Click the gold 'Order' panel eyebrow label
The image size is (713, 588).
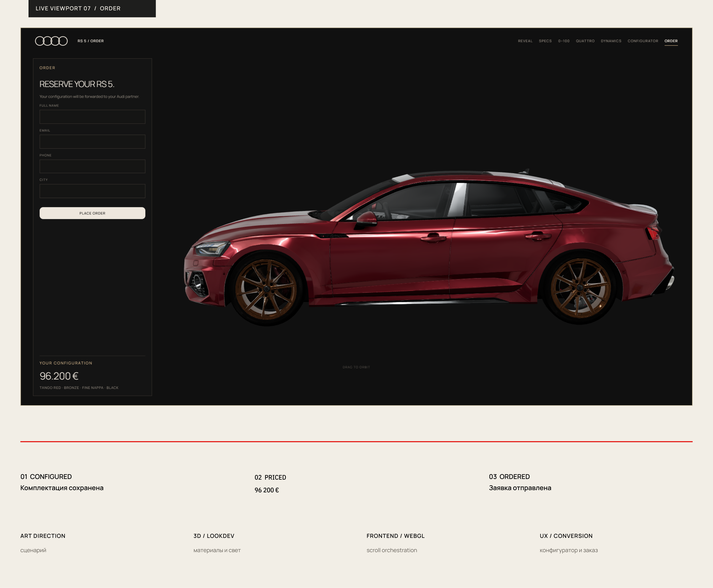point(47,68)
